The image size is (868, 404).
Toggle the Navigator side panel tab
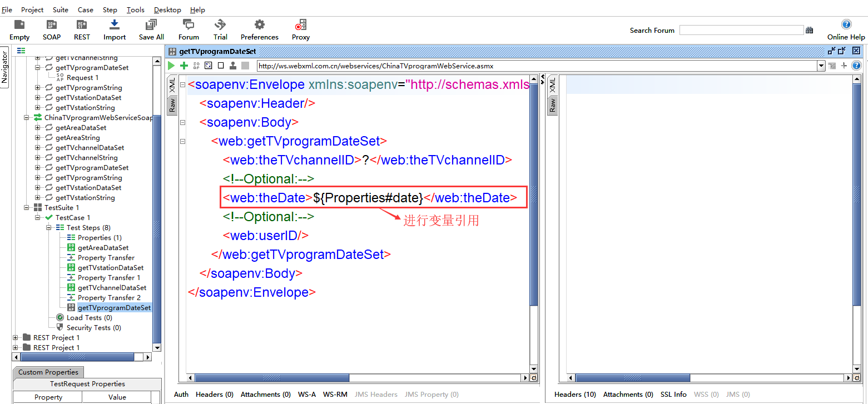coord(4,67)
